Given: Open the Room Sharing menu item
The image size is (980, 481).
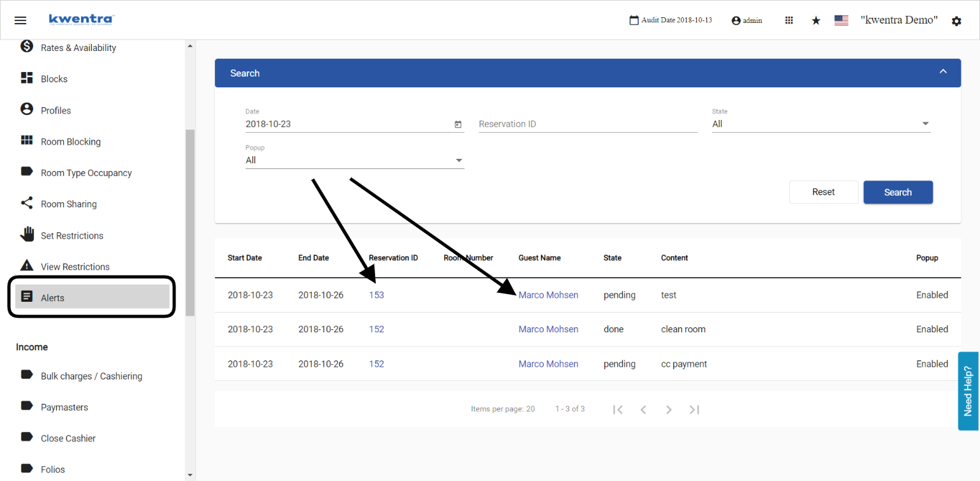Looking at the screenshot, I should point(69,204).
